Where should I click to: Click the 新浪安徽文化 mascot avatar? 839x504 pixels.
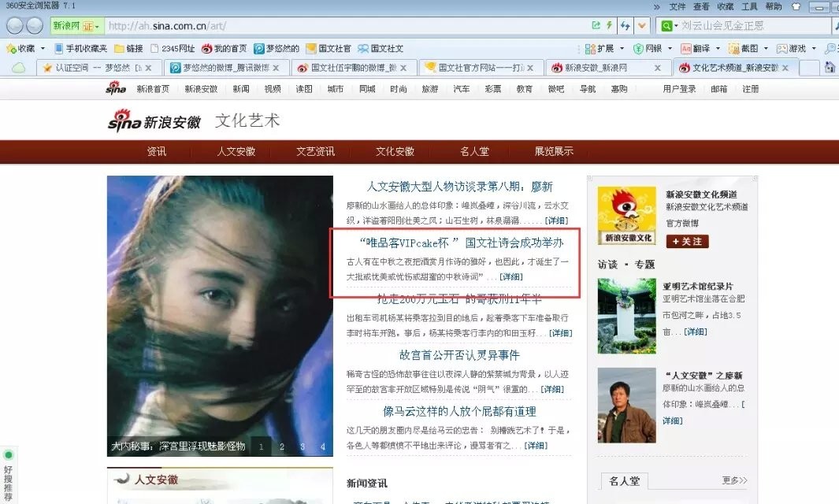click(626, 216)
